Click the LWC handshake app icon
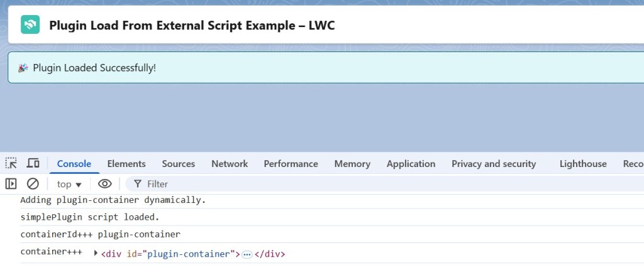The height and width of the screenshot is (270, 644). click(30, 25)
